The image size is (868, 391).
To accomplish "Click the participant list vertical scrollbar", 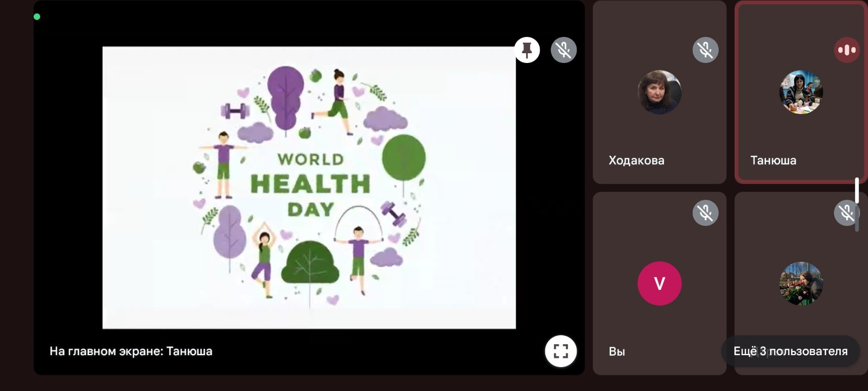I will (857, 204).
